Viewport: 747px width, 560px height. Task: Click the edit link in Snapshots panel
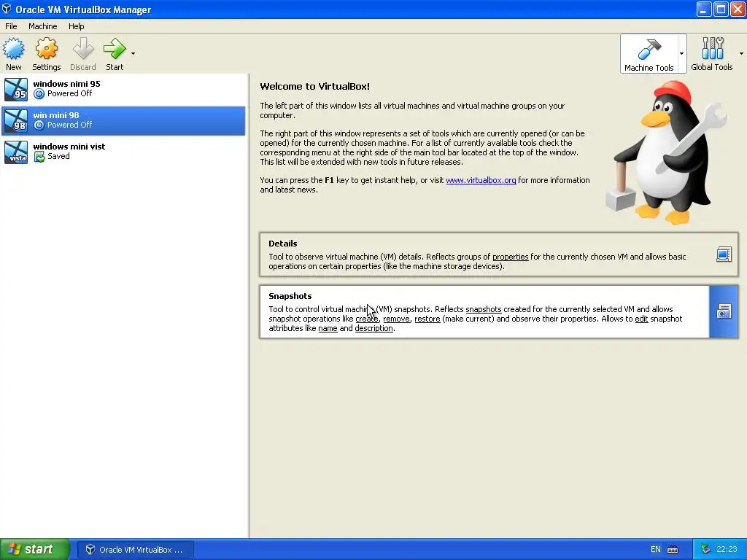click(x=641, y=319)
